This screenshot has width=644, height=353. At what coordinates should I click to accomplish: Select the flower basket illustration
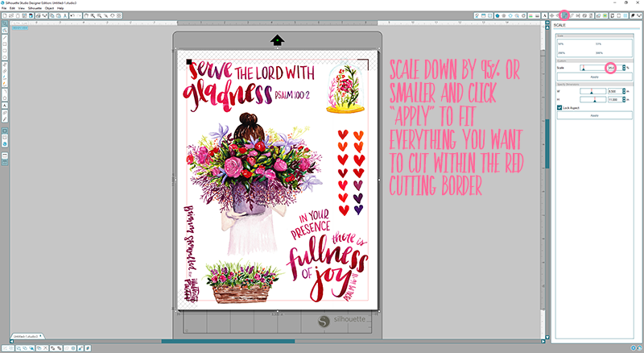(x=242, y=283)
